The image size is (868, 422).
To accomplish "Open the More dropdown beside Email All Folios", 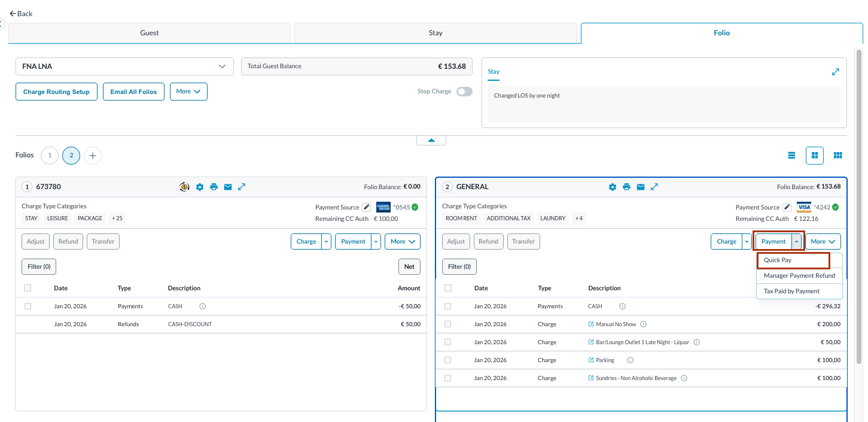I will click(188, 92).
